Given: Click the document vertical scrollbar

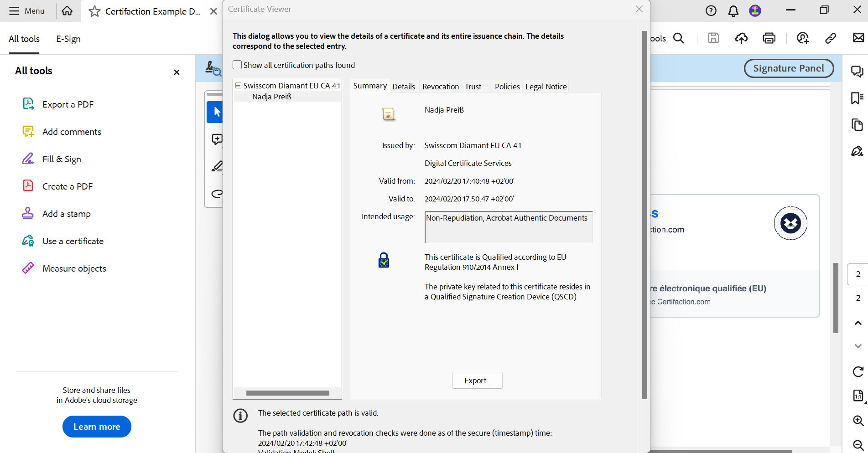Looking at the screenshot, I should point(836,298).
